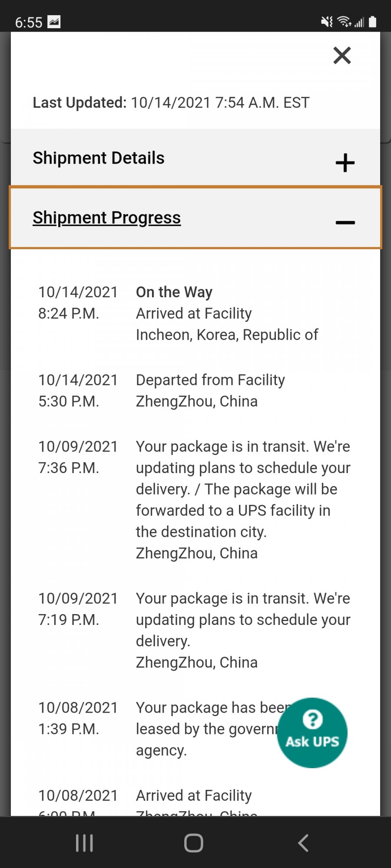Open the Ask UPS chat button
This screenshot has height=868, width=391.
click(x=312, y=733)
